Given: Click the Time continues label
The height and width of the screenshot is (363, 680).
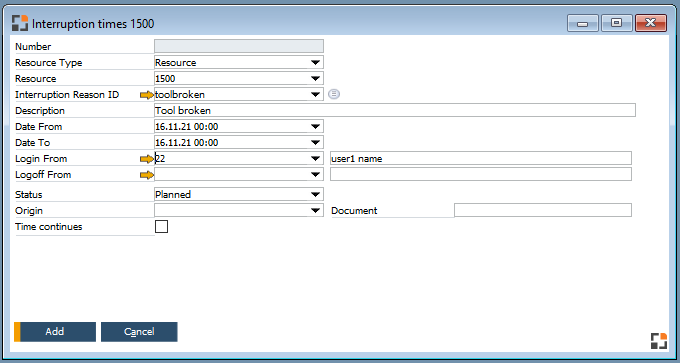Looking at the screenshot, I should [49, 226].
